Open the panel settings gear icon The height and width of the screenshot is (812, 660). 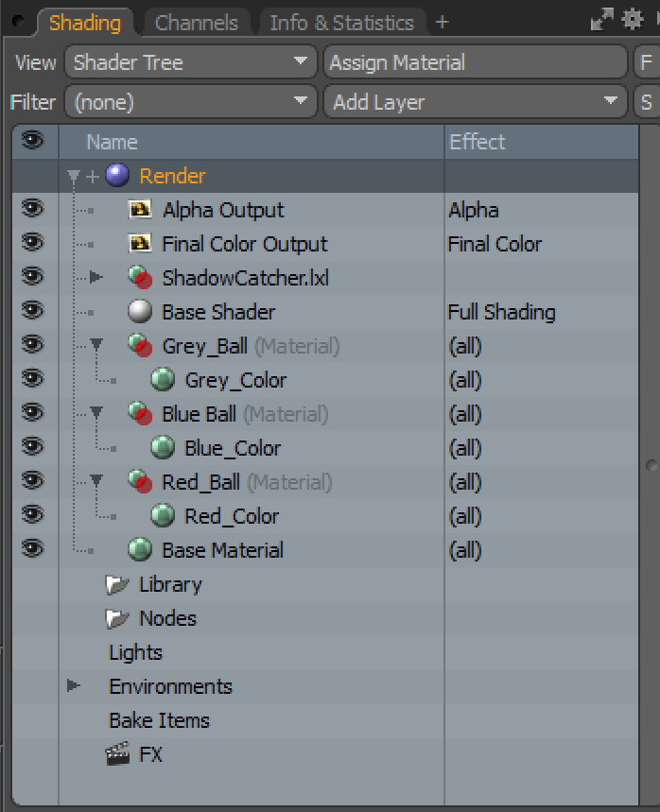(632, 19)
